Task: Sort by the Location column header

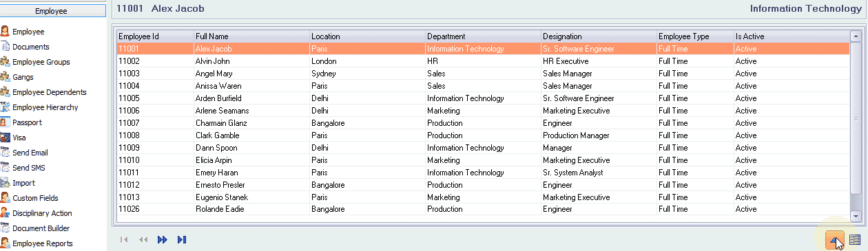Action: click(x=367, y=36)
